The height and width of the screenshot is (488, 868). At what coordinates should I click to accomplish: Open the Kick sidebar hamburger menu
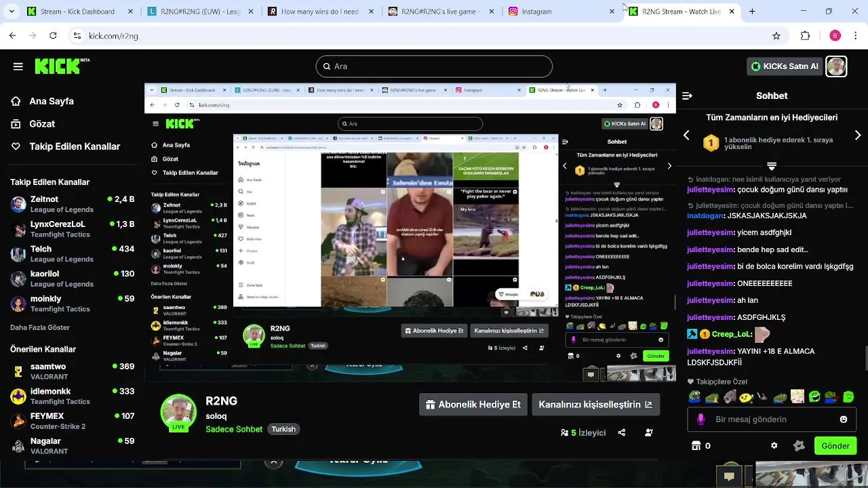[x=18, y=66]
